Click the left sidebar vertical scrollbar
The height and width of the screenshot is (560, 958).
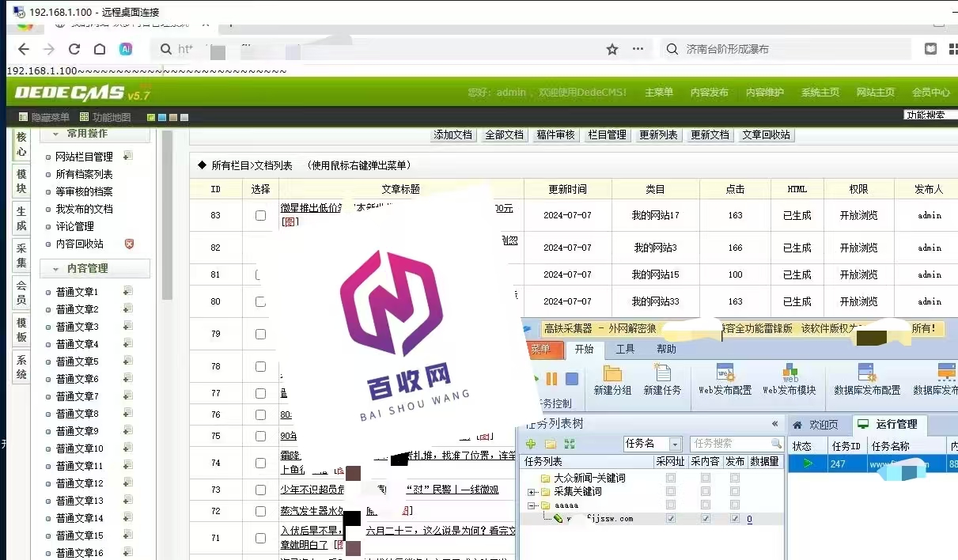tap(167, 215)
